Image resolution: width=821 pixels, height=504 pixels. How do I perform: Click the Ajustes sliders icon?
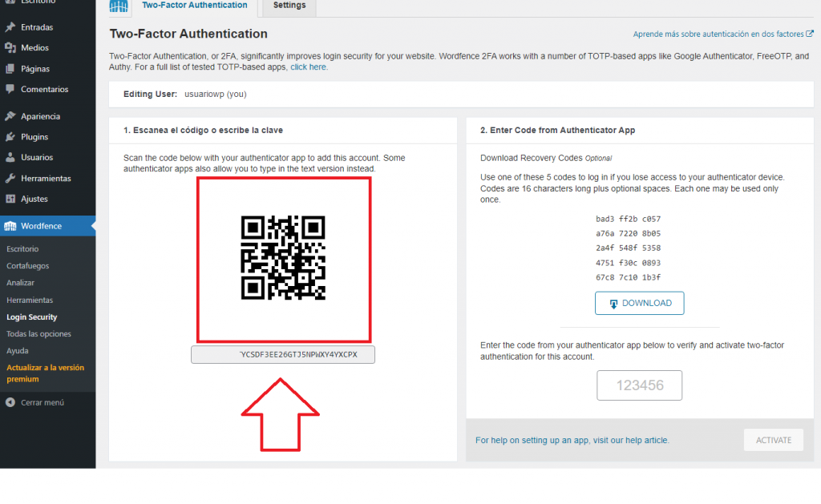(10, 199)
